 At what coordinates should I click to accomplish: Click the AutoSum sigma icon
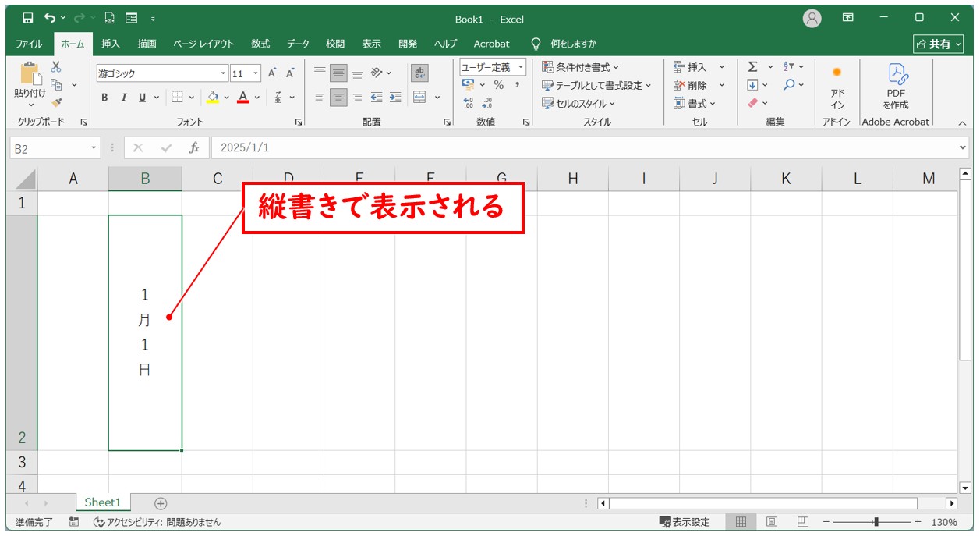pos(752,67)
